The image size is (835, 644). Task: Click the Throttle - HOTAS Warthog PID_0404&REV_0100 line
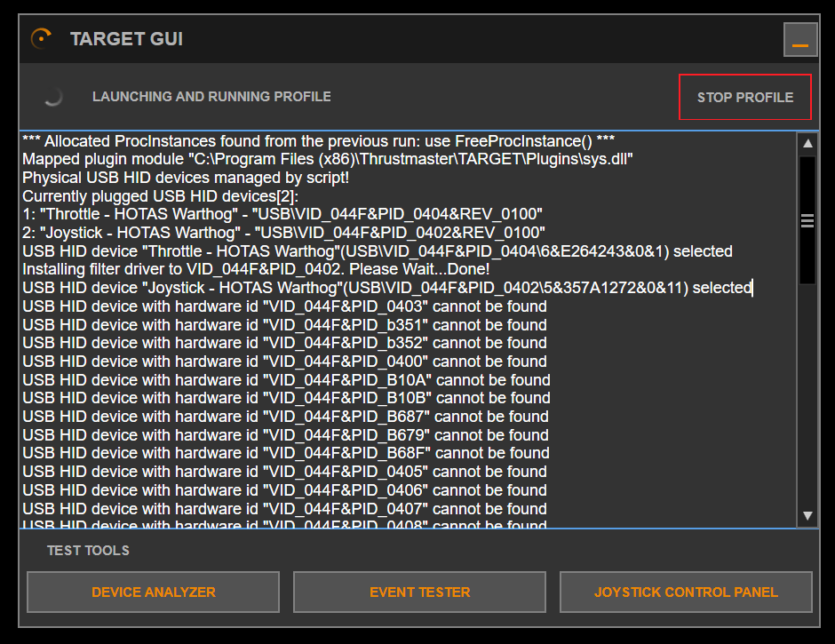[282, 214]
